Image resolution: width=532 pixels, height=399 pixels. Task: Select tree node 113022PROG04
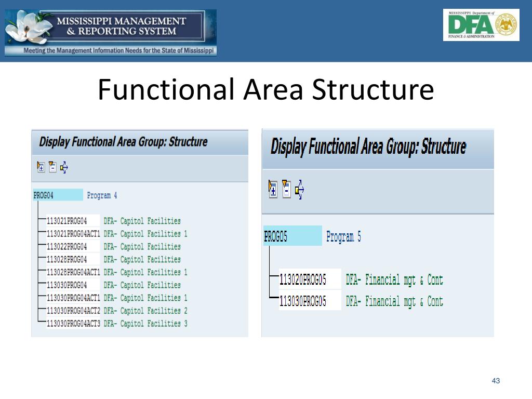coord(73,247)
